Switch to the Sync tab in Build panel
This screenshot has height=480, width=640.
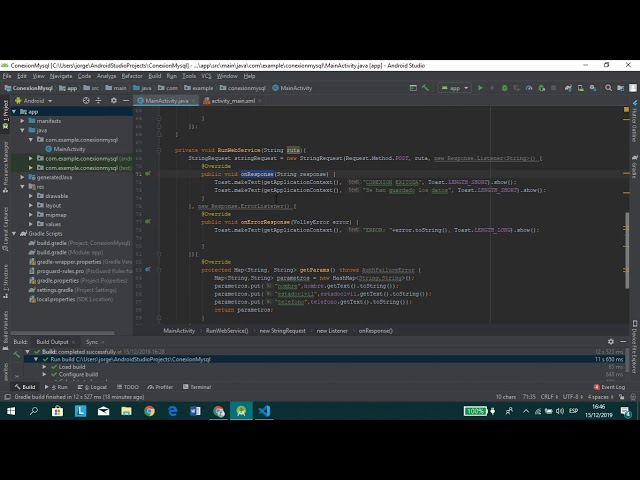92,342
